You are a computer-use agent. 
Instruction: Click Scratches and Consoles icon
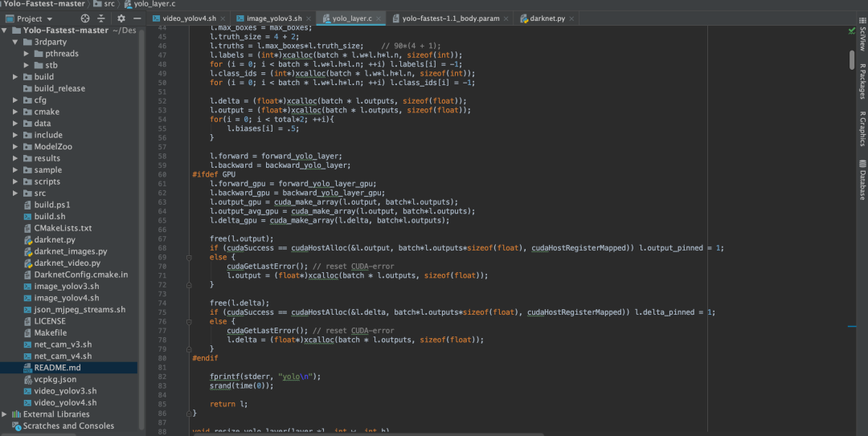[x=16, y=426]
